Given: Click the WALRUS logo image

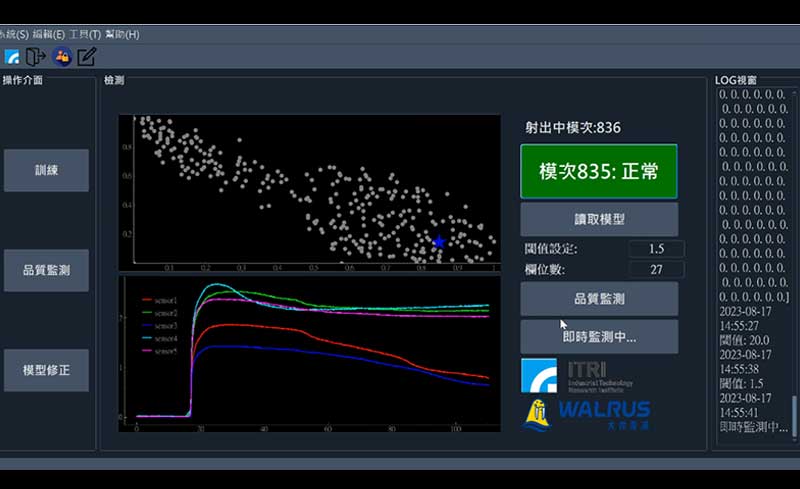Looking at the screenshot, I should point(587,414).
